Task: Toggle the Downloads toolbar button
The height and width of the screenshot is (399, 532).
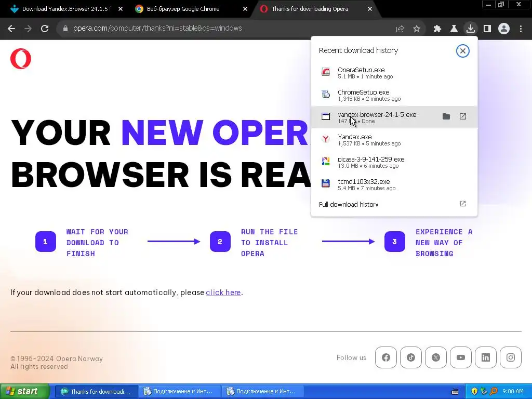Action: [471, 29]
